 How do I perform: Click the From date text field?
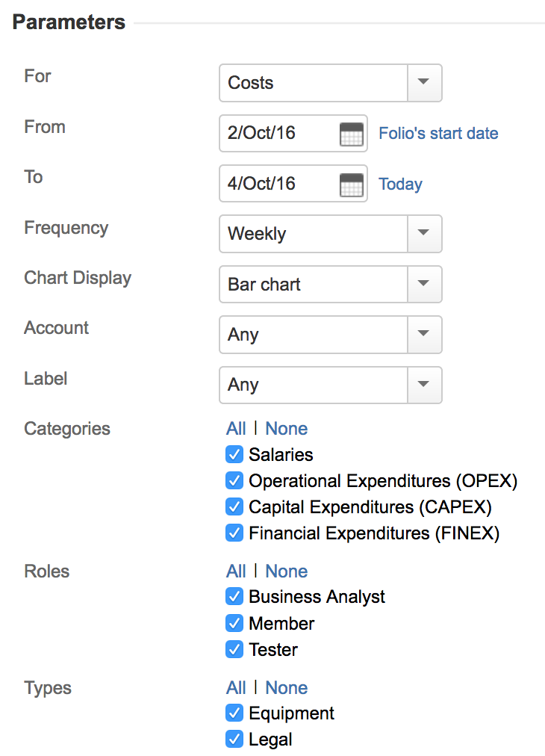coord(278,134)
